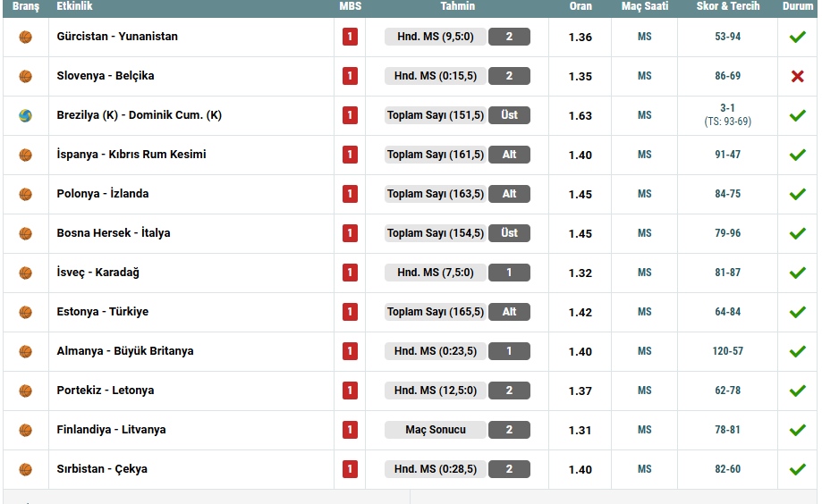This screenshot has height=504, width=822.
Task: Click red MBS 1 badge for Estonya - Türkiye
Action: [350, 312]
